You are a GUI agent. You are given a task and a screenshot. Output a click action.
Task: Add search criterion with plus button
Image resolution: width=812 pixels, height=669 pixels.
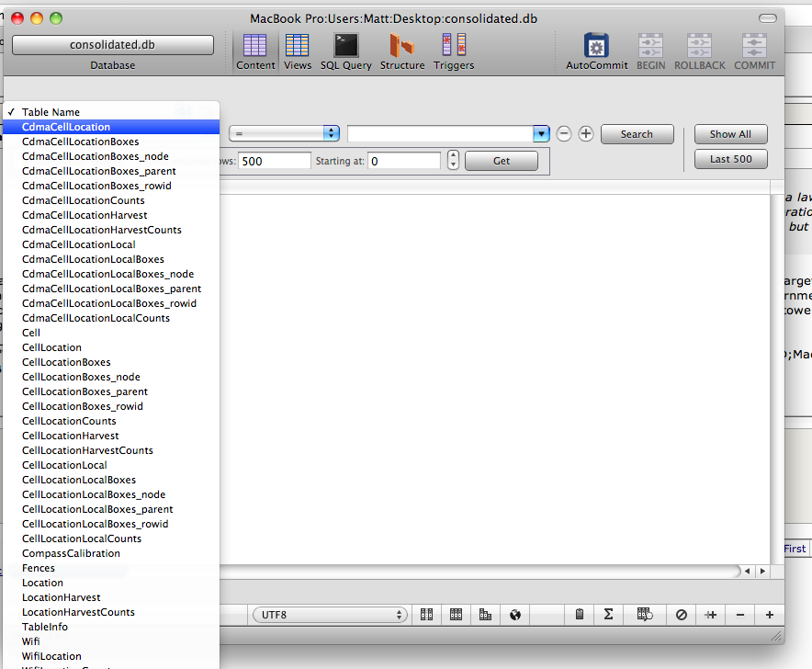(586, 133)
